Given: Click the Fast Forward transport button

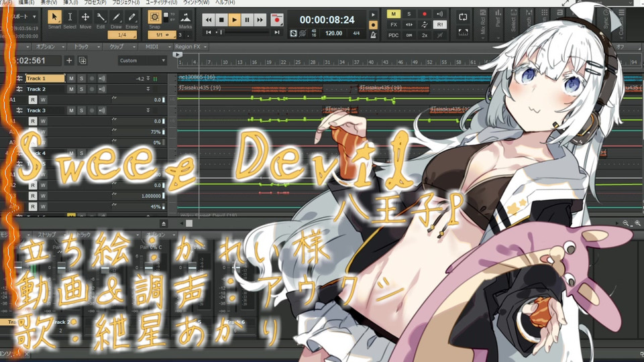Looking at the screenshot, I should pos(260,19).
